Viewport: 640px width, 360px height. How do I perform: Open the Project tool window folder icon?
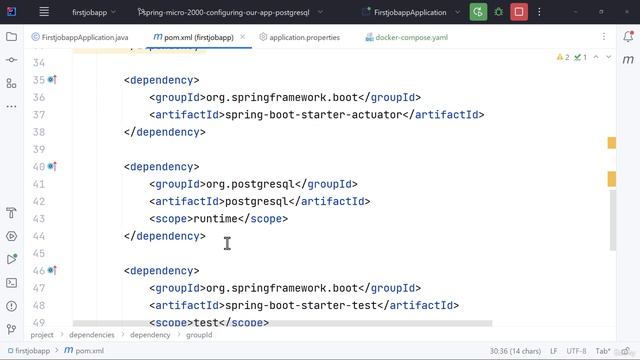coord(11,37)
